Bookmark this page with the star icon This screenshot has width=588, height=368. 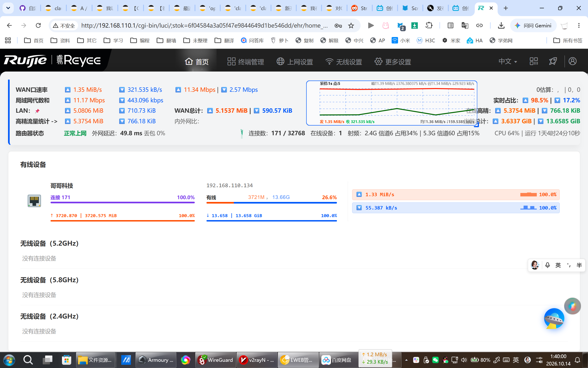click(351, 25)
